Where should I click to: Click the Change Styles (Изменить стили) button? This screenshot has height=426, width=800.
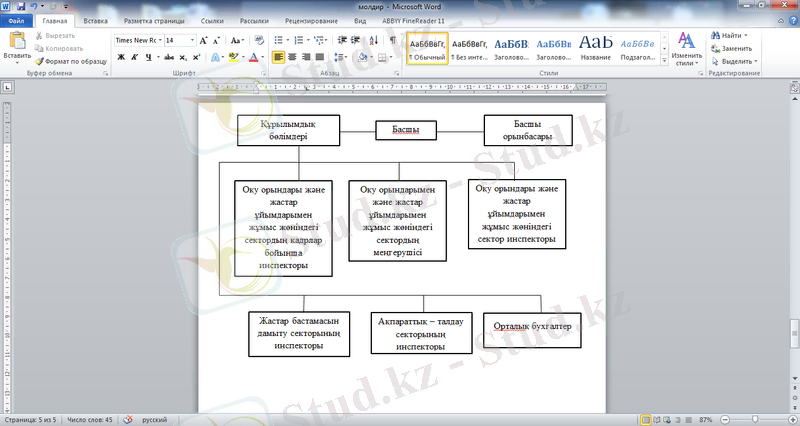pos(686,49)
